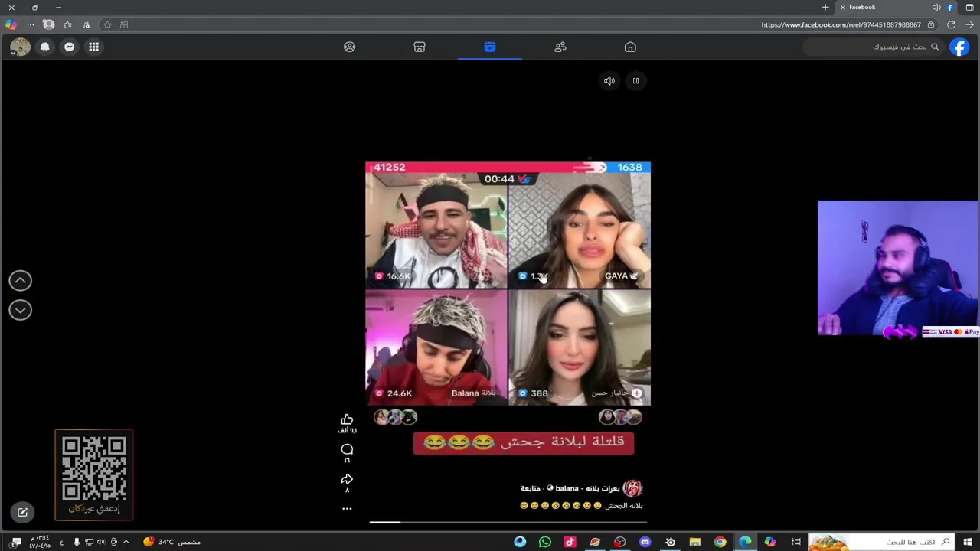Open the Edge favorites list
Image resolution: width=980 pixels, height=551 pixels.
(67, 24)
